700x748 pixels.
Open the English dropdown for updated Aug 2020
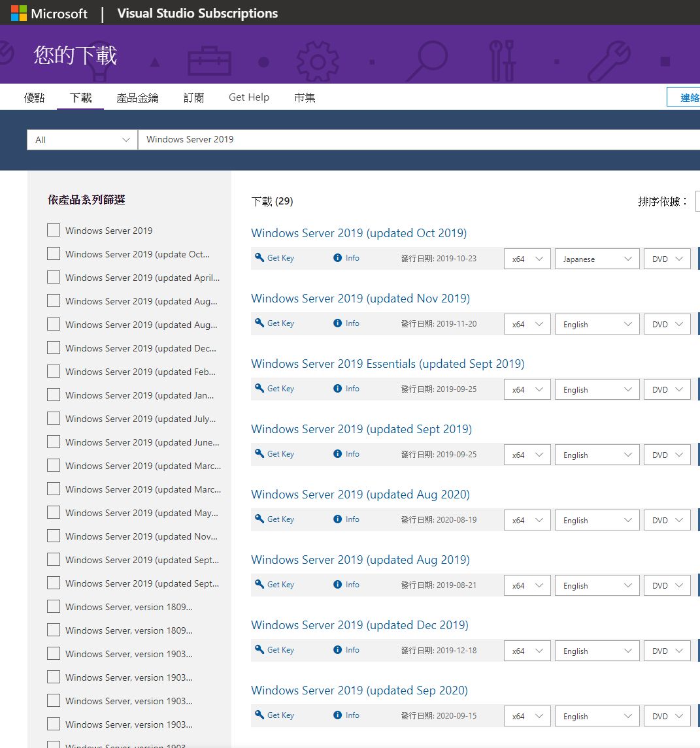(597, 521)
